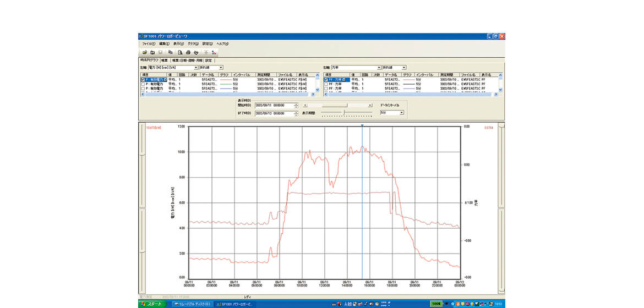The height and width of the screenshot is (308, 644).
Task: Click the print preview toolbar icon
Action: [180, 52]
